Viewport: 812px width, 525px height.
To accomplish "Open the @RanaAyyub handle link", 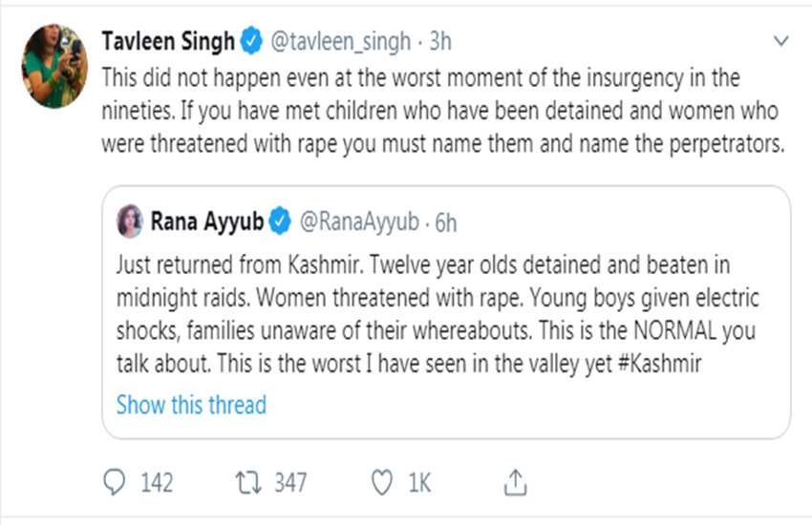I will pyautogui.click(x=358, y=222).
